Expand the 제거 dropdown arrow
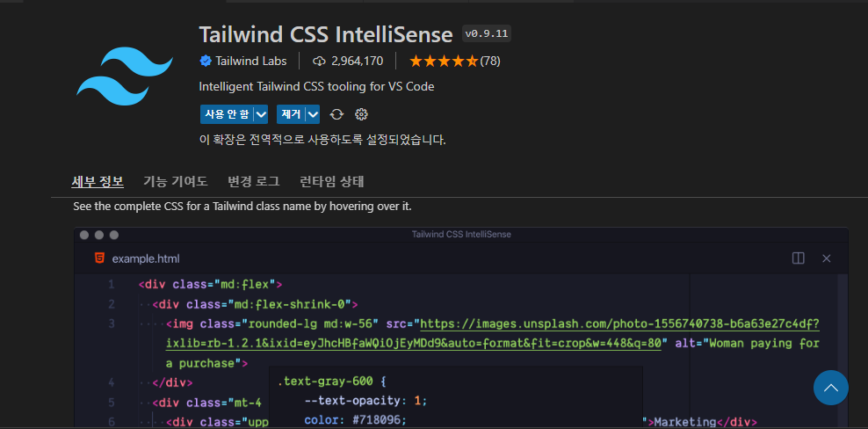The height and width of the screenshot is (429, 868). 313,114
